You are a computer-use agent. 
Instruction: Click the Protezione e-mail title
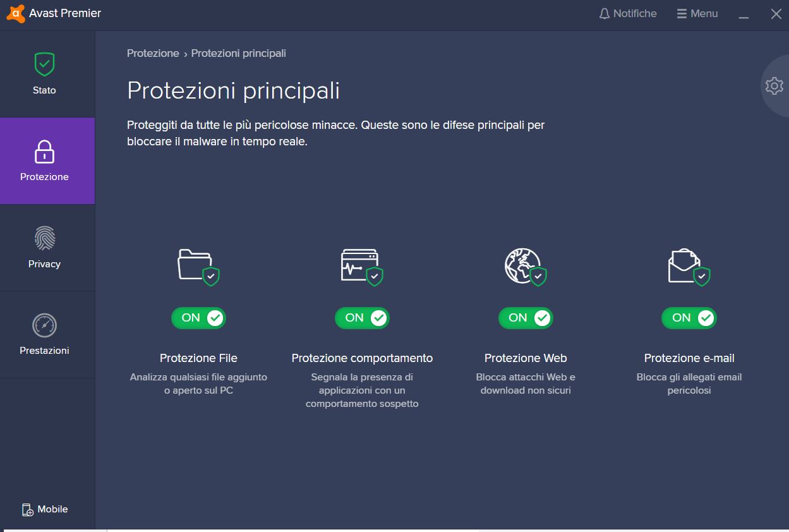(689, 358)
